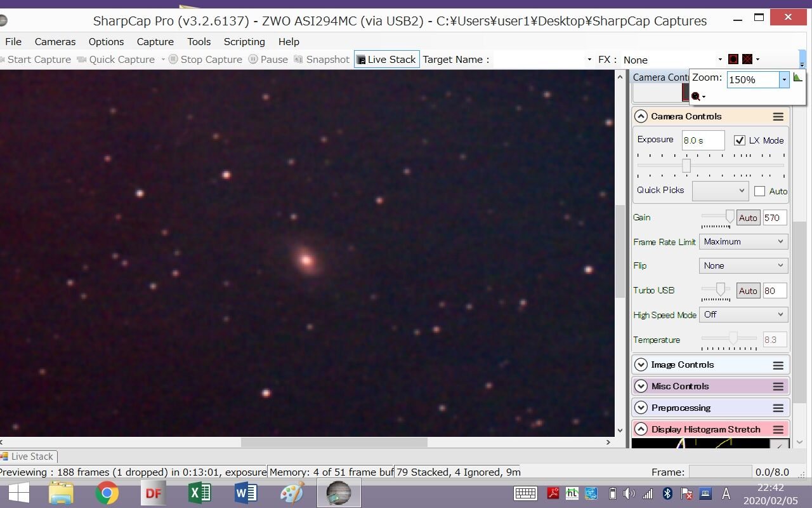812x508 pixels.
Task: Toggle the reticule crosshair overlay icon
Action: tap(747, 59)
